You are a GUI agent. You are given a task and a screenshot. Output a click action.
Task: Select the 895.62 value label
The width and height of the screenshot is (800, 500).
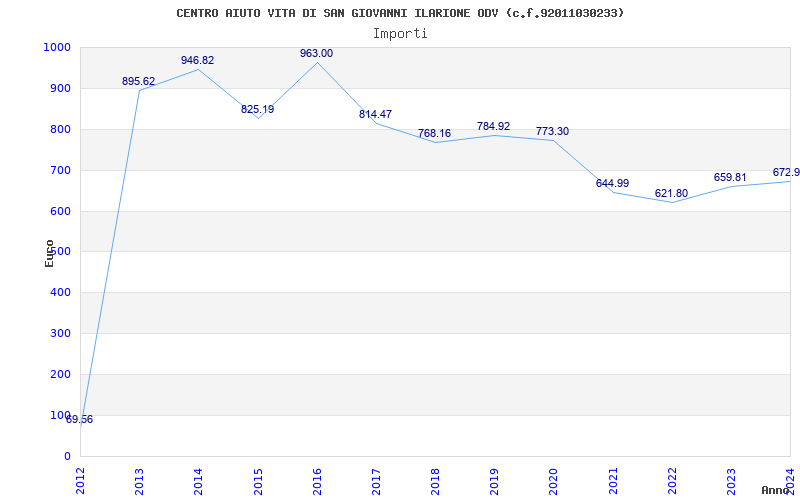pyautogui.click(x=138, y=81)
